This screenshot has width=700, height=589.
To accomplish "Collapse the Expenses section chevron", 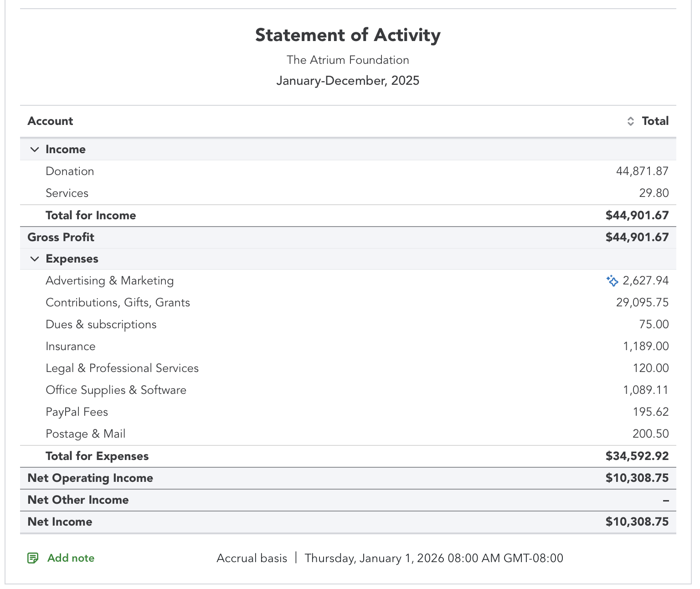I will (x=35, y=259).
